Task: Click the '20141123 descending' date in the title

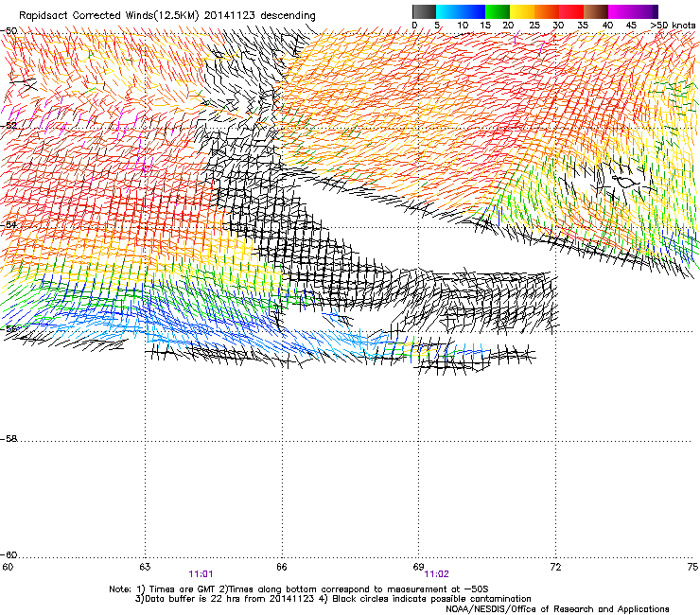Action: 260,16
